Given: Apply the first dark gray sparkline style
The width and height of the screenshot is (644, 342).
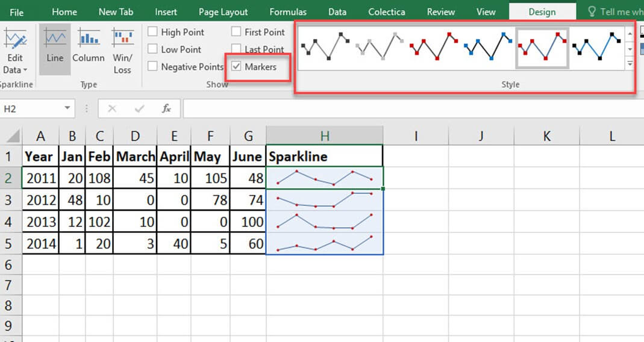Looking at the screenshot, I should [325, 47].
